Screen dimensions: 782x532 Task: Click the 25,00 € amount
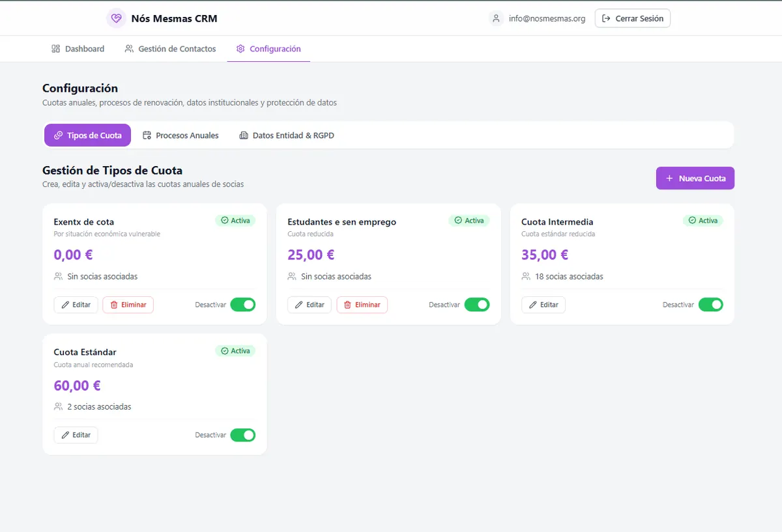311,255
